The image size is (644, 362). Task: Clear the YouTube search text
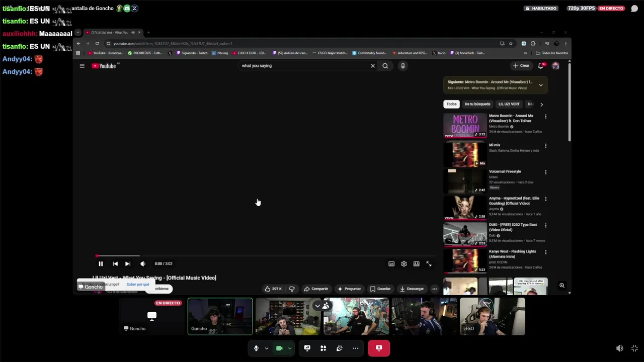373,66
